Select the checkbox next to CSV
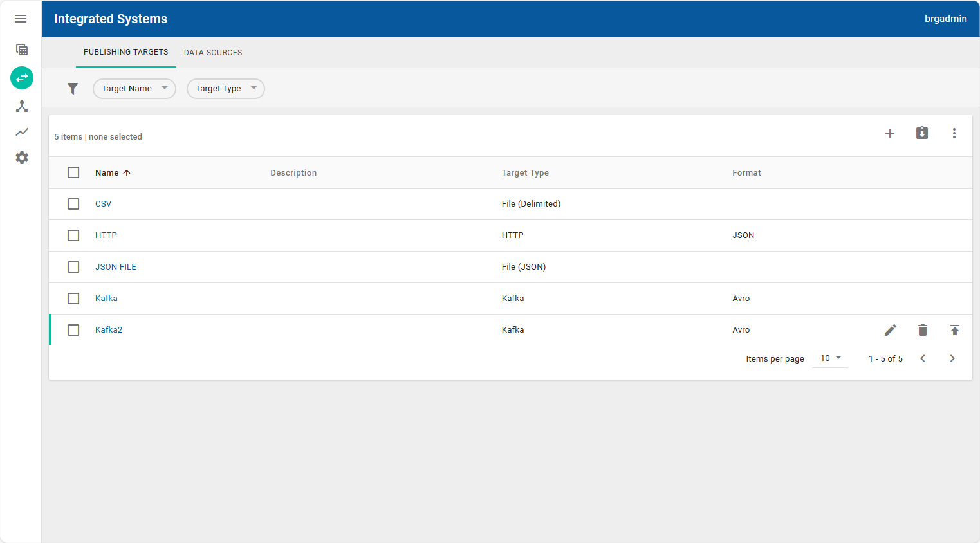The image size is (980, 543). 73,203
